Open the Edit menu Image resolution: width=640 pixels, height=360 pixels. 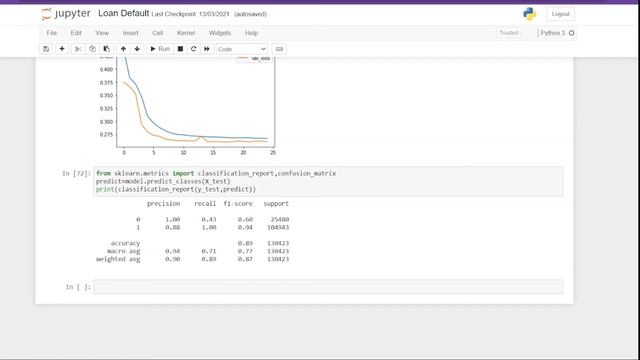click(76, 33)
